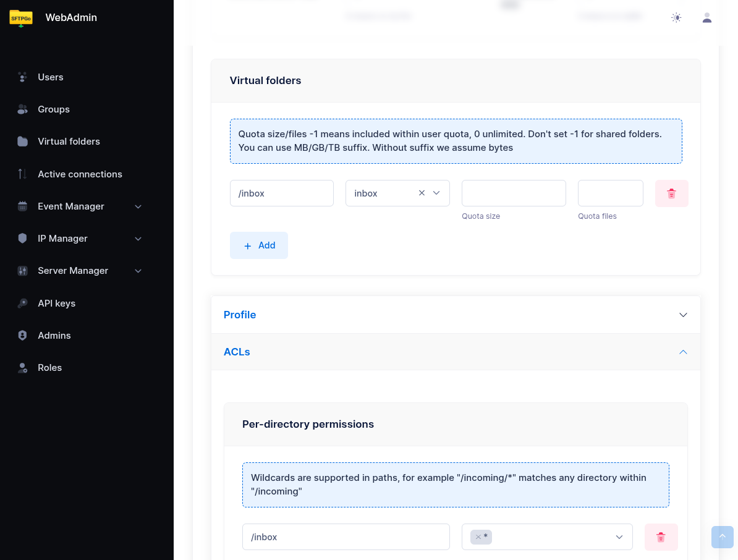Delete the /inbox virtual folder row
The width and height of the screenshot is (738, 560).
671,193
